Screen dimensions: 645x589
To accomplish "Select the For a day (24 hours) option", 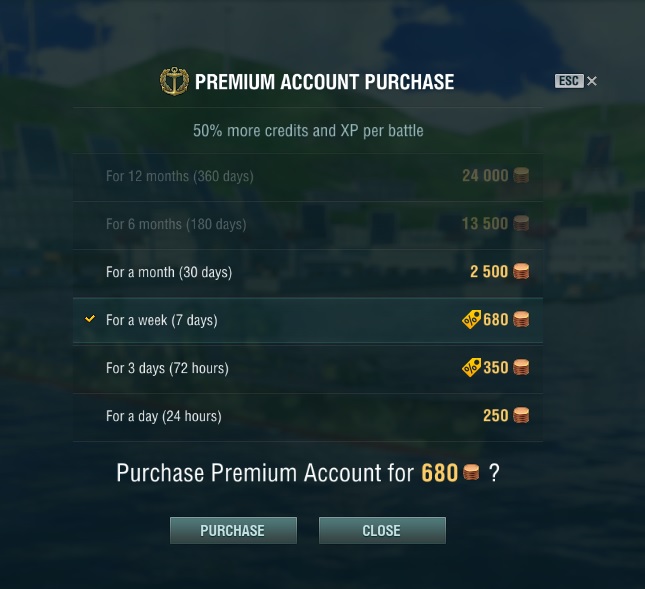I will point(308,416).
